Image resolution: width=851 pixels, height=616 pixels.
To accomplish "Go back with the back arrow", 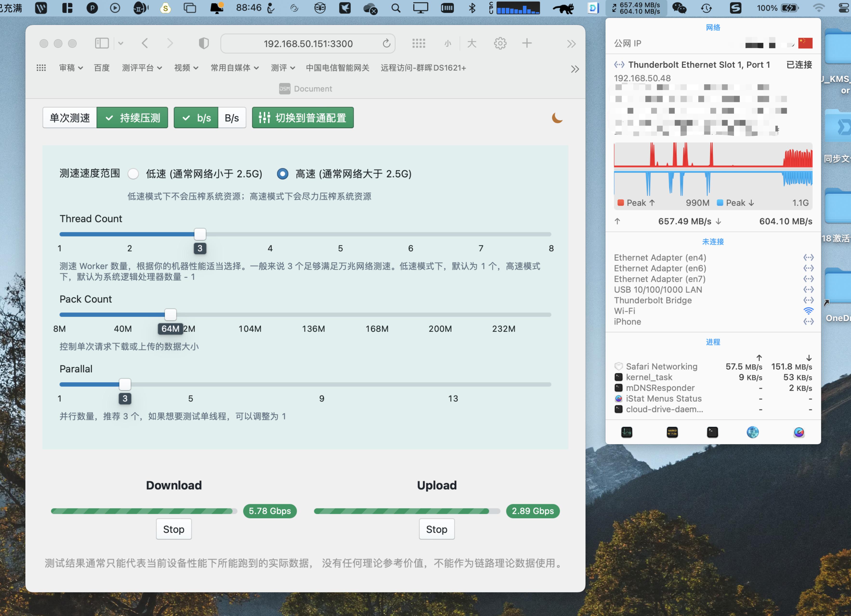I will point(145,44).
